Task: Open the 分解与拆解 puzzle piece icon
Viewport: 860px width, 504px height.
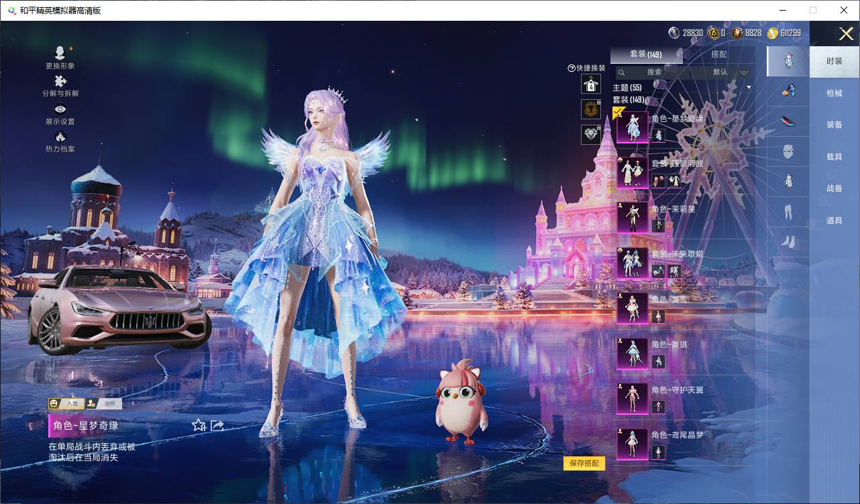Action: (x=60, y=81)
